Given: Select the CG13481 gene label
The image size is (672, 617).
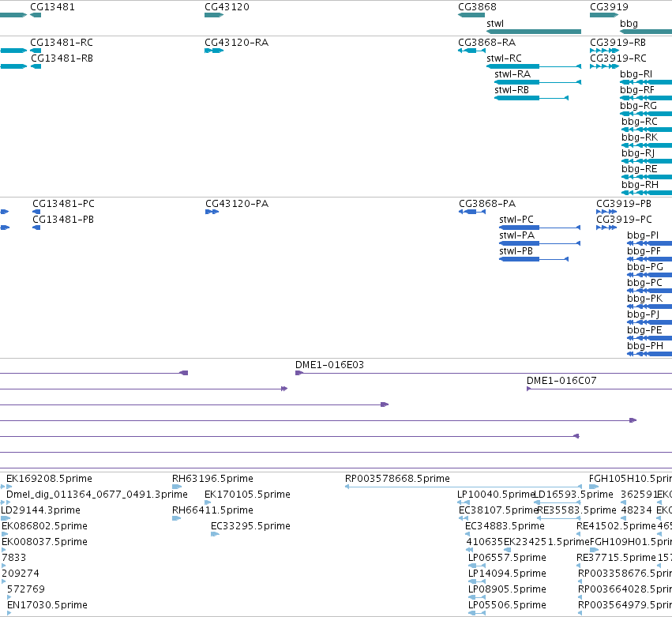Looking at the screenshot, I should click(x=52, y=7).
